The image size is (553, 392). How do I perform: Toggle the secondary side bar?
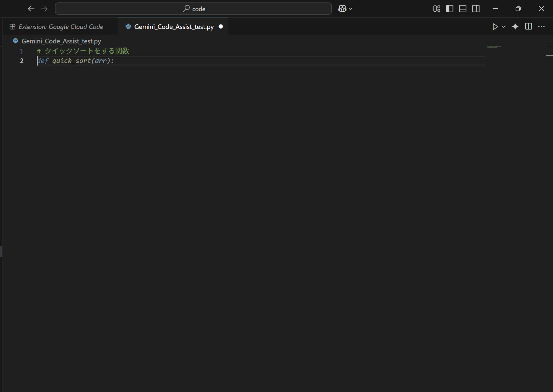coord(476,9)
